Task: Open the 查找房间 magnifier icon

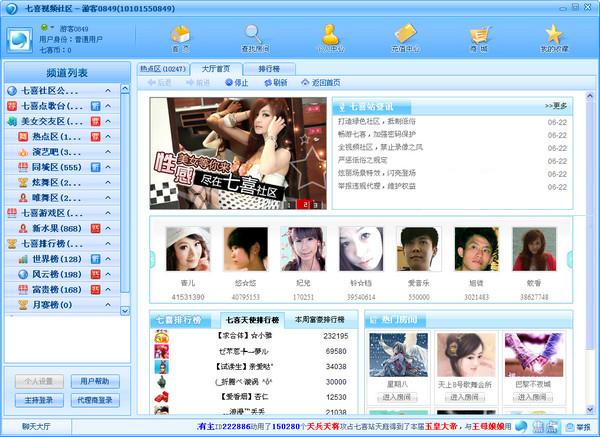Action: pyautogui.click(x=255, y=38)
